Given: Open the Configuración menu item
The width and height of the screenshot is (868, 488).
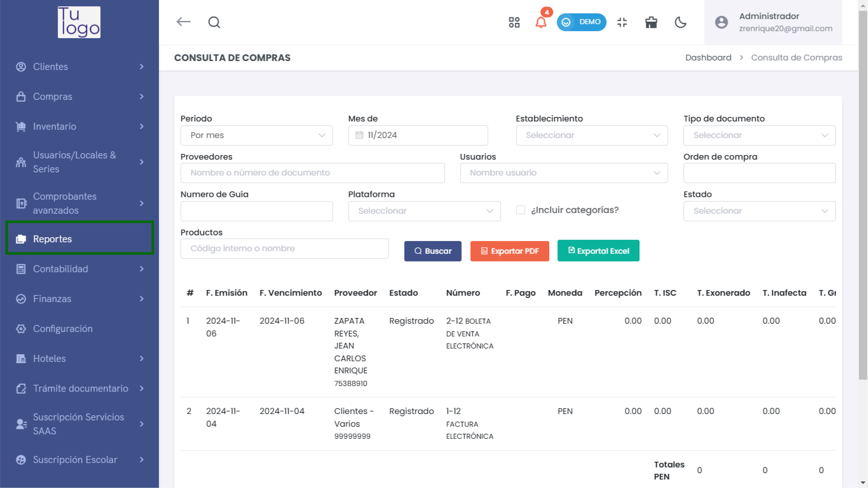Looking at the screenshot, I should click(x=80, y=329).
